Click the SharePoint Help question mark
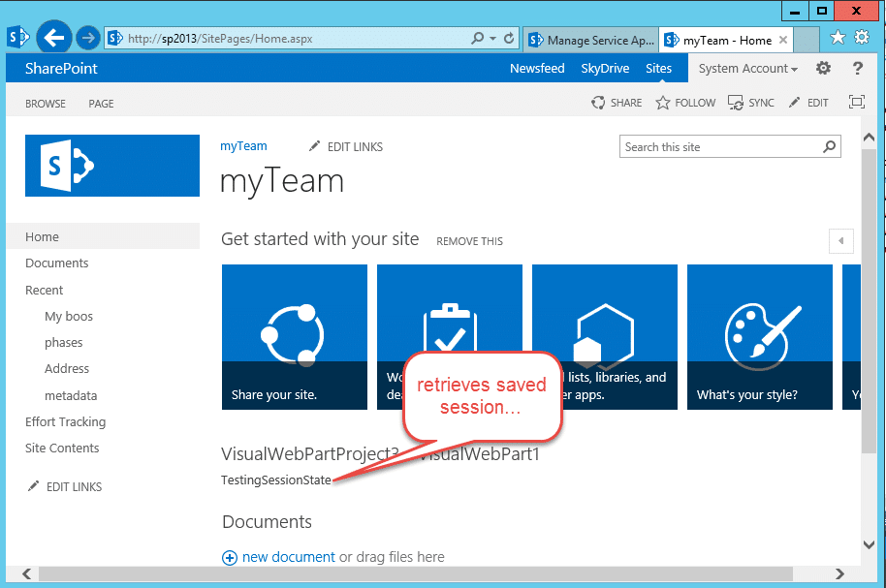The height and width of the screenshot is (588, 886). click(x=857, y=69)
